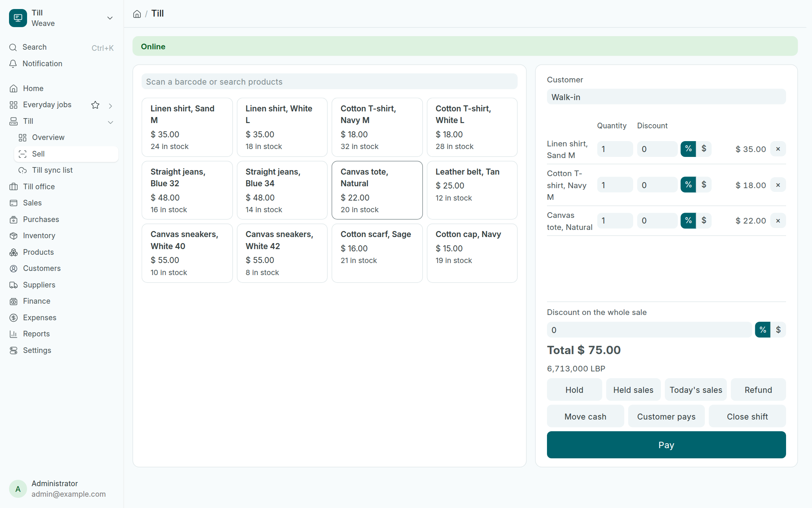Open Inventory in the sidebar
812x508 pixels.
pos(62,236)
